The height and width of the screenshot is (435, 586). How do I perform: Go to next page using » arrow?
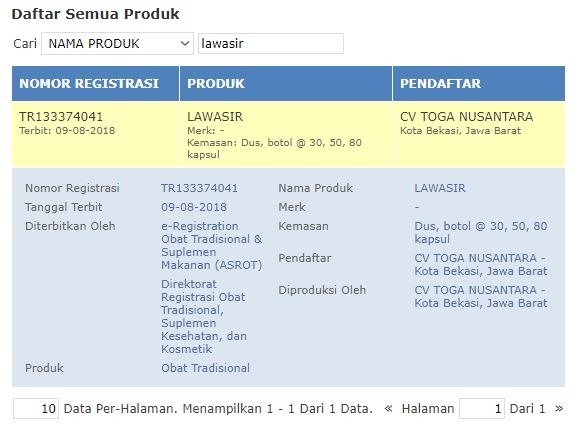[559, 408]
